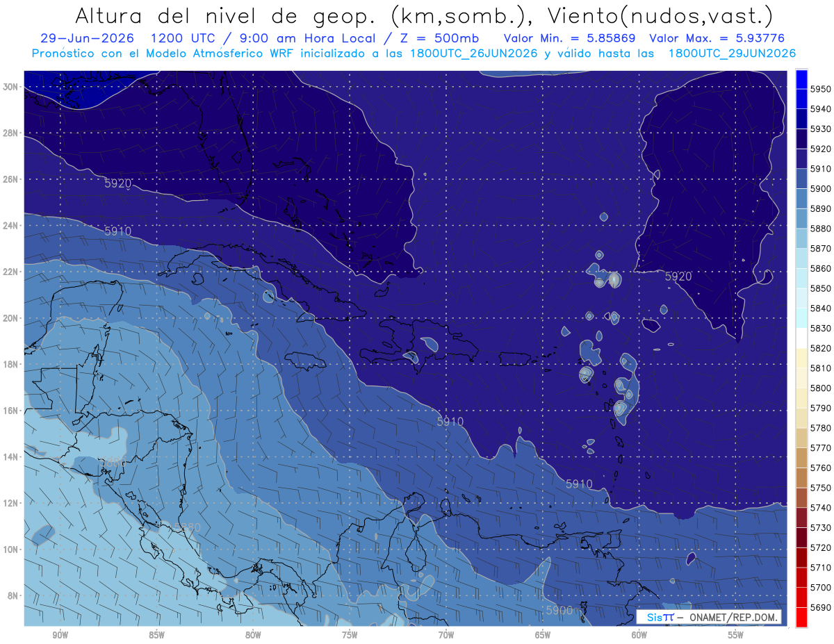Click the main title starting 'Altura del nivel de geop.'
Screen dimensions: 834x644
(423, 15)
